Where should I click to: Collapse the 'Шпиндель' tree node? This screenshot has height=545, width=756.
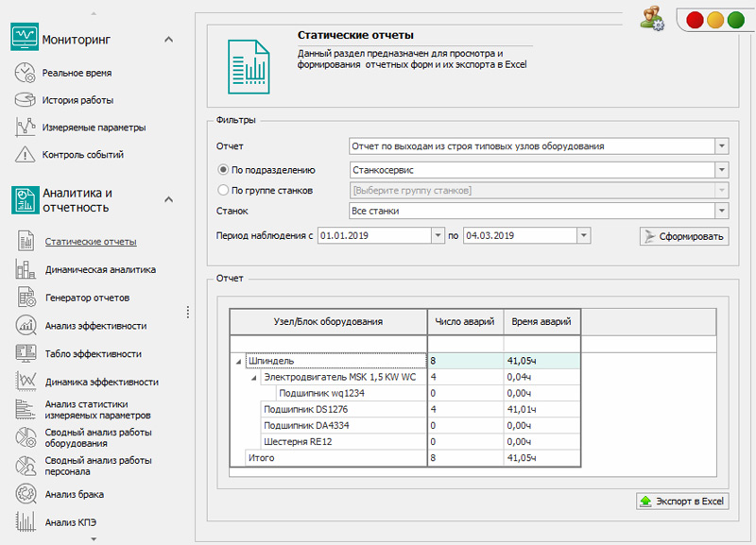(x=236, y=361)
